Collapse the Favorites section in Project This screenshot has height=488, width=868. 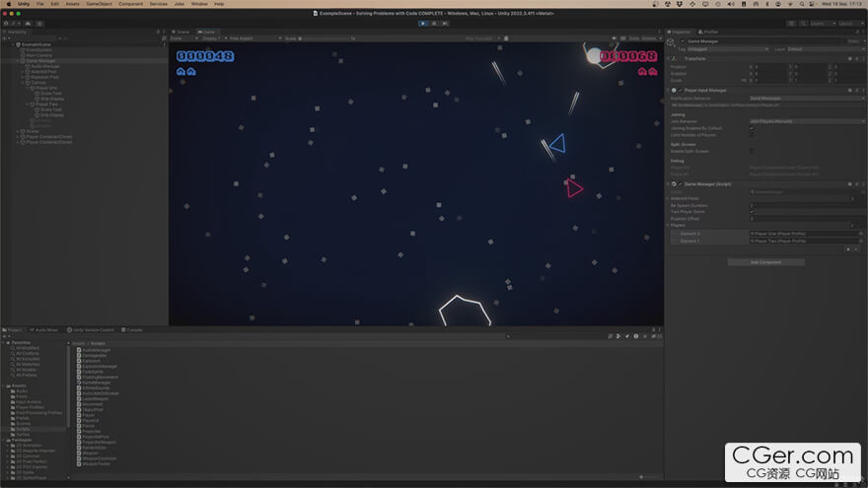click(4, 343)
